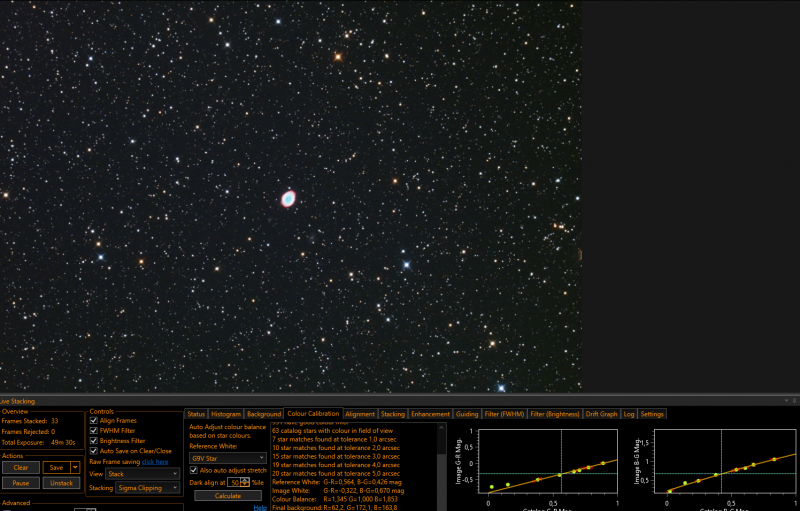Open the Filter (Brightness) tab
800x511 pixels.
point(555,414)
